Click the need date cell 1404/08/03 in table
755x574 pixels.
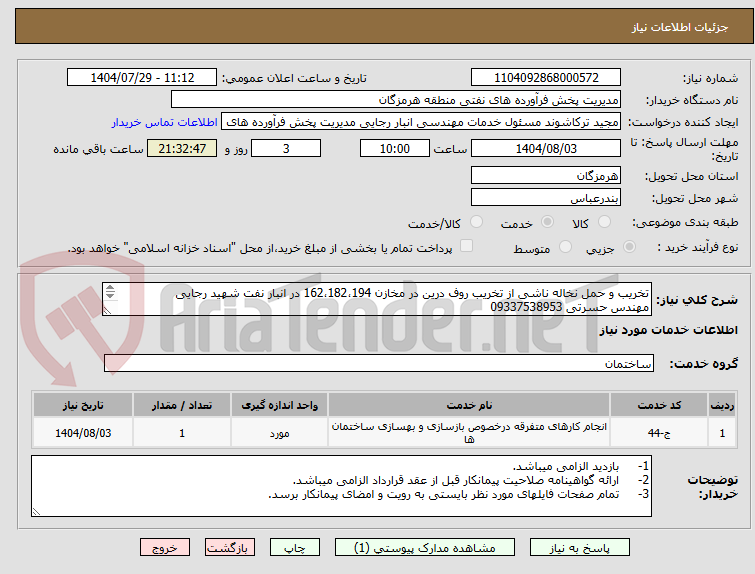pyautogui.click(x=83, y=433)
